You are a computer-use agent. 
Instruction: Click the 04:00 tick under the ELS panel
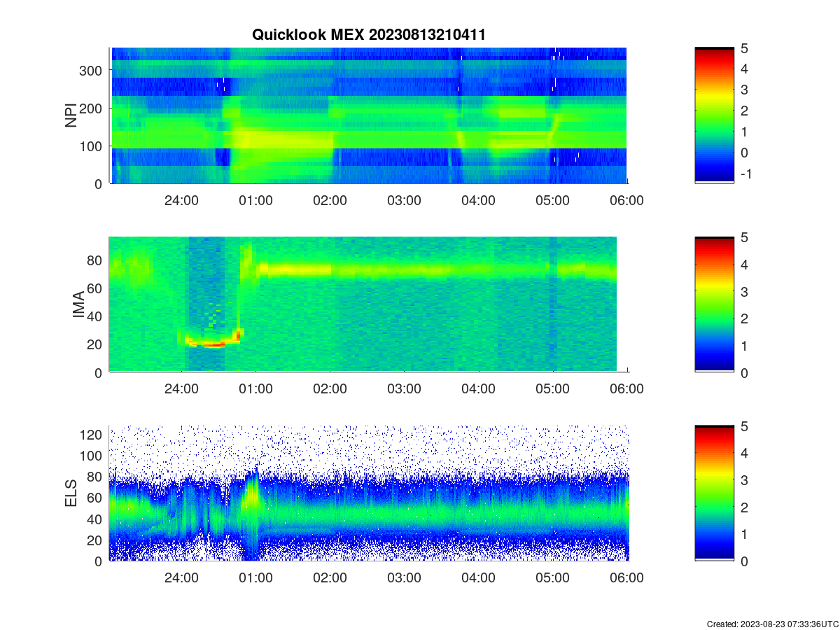(478, 578)
